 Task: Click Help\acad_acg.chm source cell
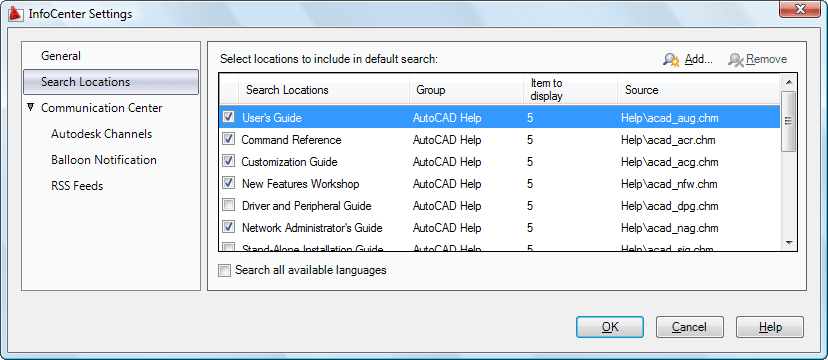point(670,162)
